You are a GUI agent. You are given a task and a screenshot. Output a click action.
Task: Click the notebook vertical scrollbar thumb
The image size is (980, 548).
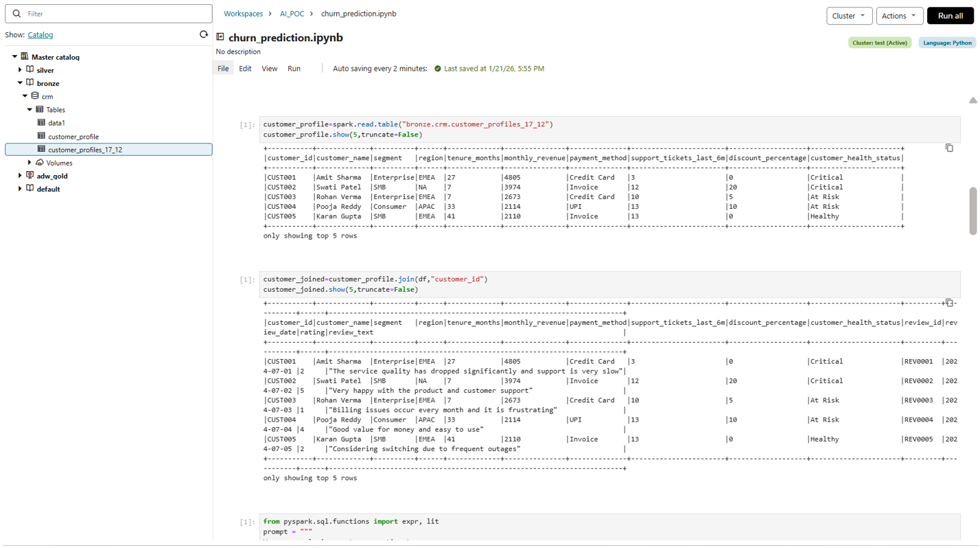972,211
